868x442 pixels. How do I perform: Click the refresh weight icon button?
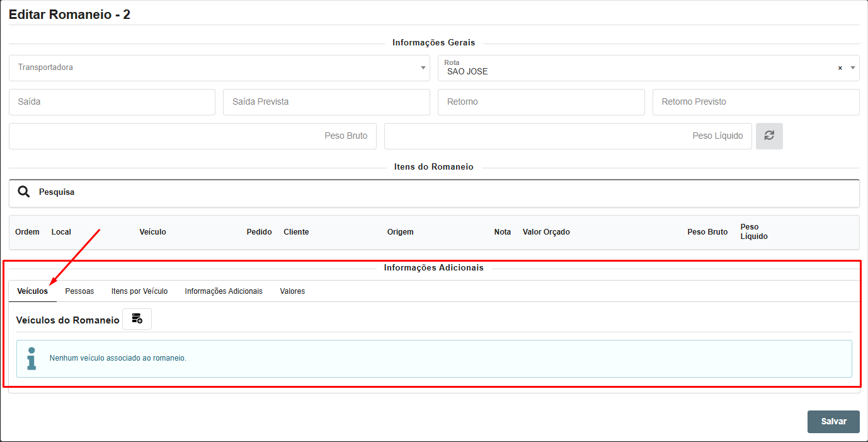click(769, 136)
